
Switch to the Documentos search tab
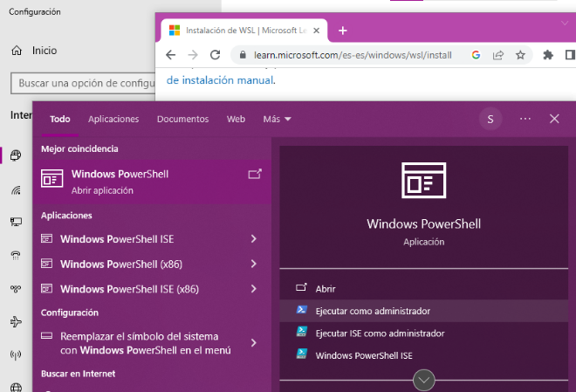coord(182,119)
